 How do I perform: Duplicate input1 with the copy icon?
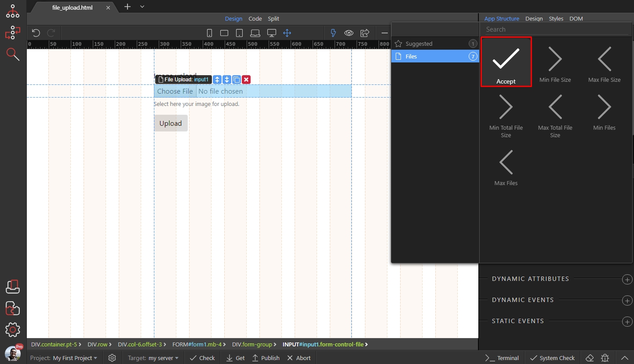point(236,80)
